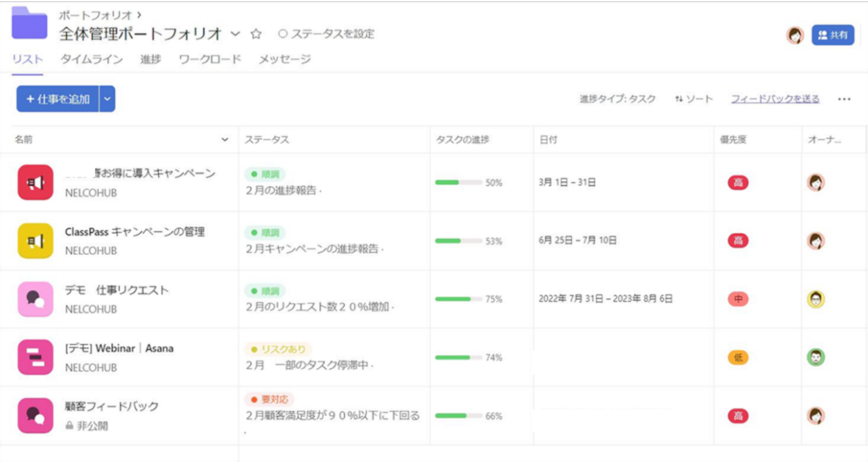The width and height of the screenshot is (868, 462).
Task: Switch to the タイムライン tab
Action: (x=91, y=59)
